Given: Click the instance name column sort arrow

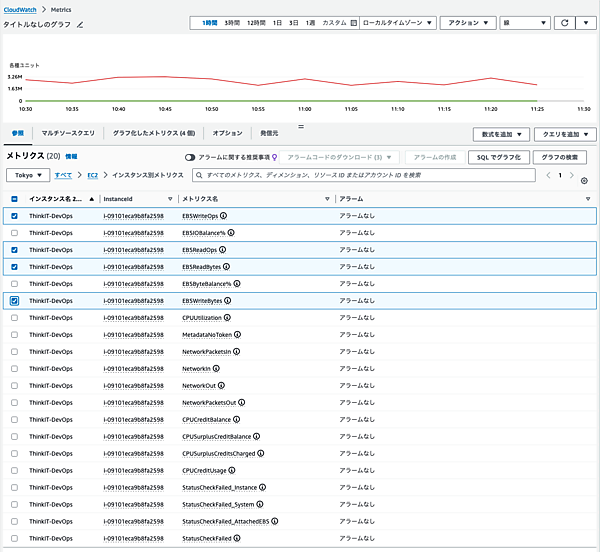Looking at the screenshot, I should (92, 199).
